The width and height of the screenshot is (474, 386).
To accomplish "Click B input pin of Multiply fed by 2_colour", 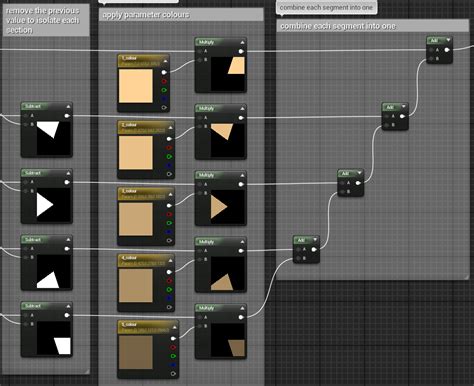I will point(199,126).
